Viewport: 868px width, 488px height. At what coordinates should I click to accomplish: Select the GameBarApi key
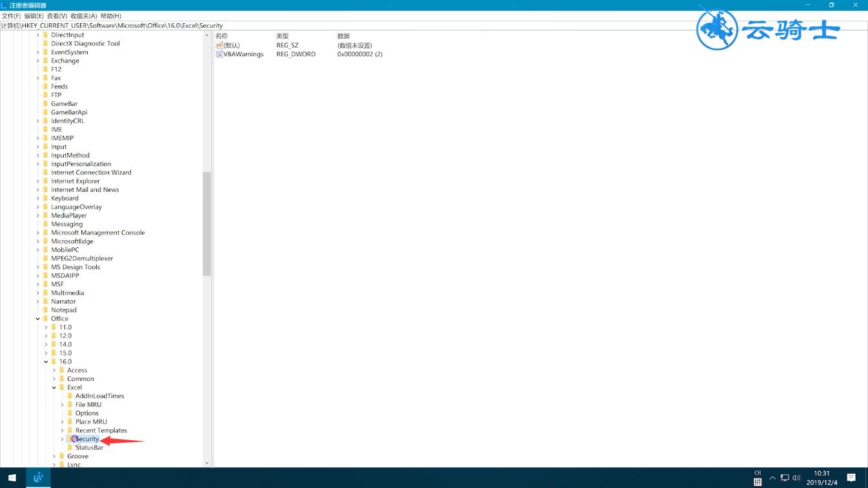click(69, 112)
